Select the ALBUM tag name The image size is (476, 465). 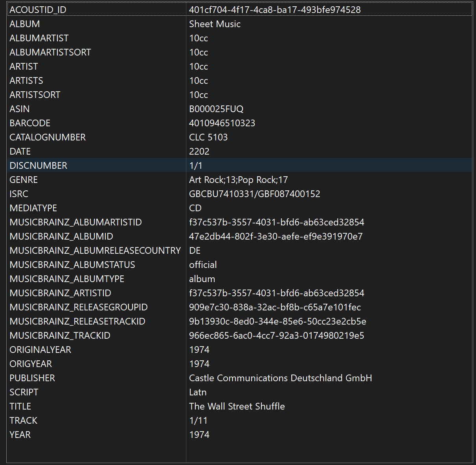25,24
